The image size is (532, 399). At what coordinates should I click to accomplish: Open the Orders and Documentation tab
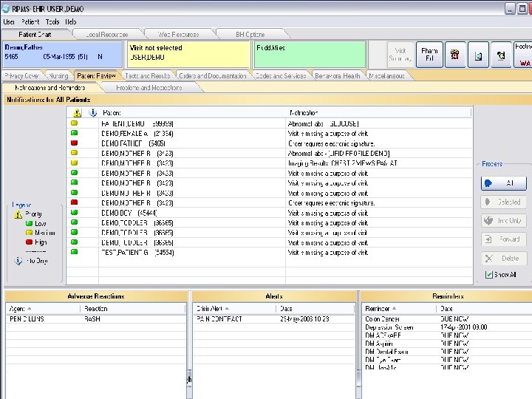pyautogui.click(x=213, y=76)
